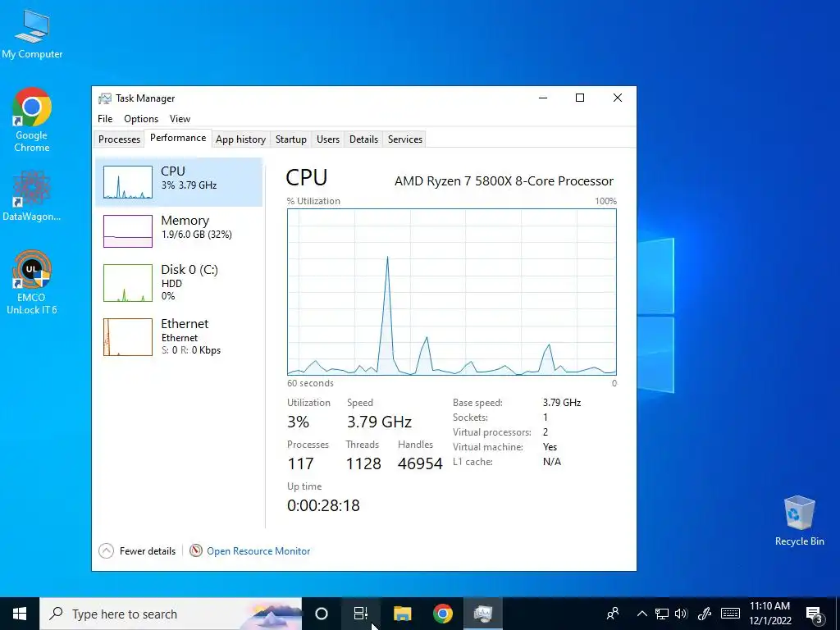This screenshot has height=630, width=840.
Task: Launch EMCO UnLock IT 6 shortcut
Action: click(x=32, y=282)
